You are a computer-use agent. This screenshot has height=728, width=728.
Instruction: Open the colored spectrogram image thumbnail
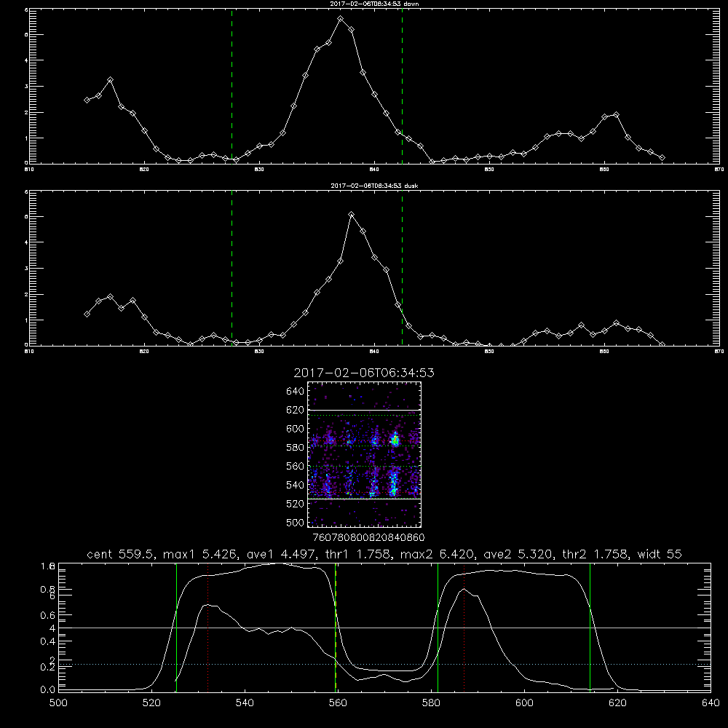[x=365, y=454]
